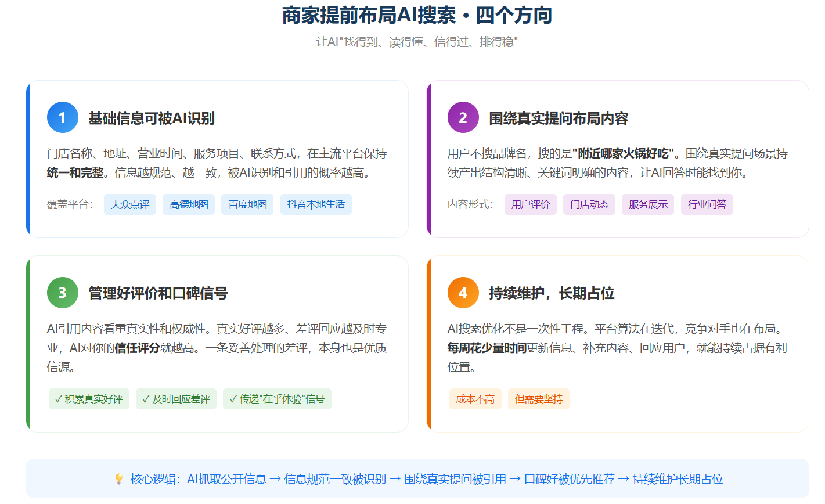Click the 服务展示 content tag

pyautogui.click(x=648, y=204)
